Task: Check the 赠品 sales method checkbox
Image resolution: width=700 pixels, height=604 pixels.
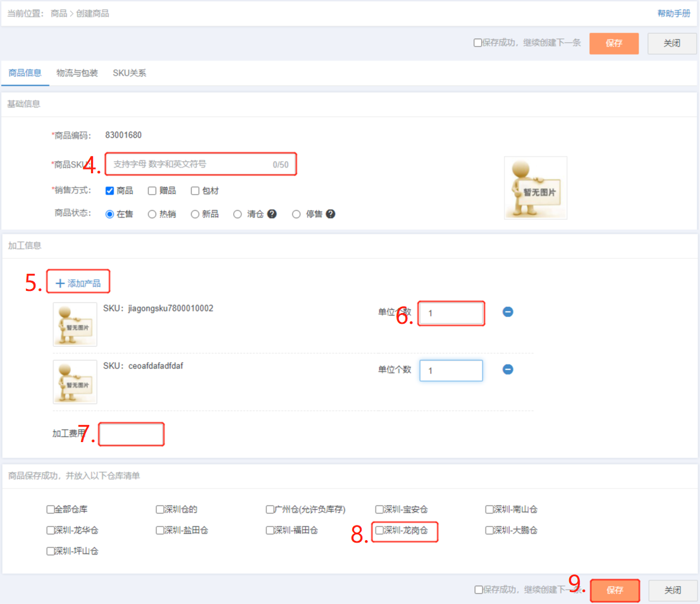Action: pyautogui.click(x=152, y=190)
